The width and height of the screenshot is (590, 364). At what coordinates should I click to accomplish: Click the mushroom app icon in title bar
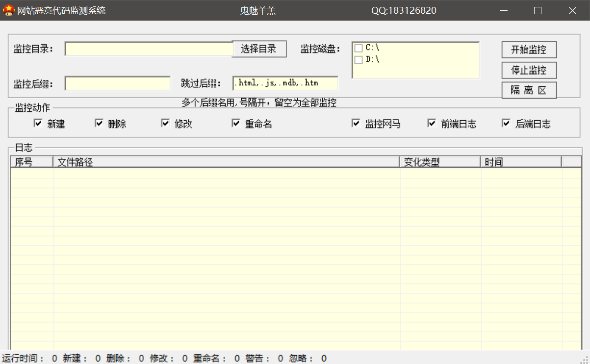tap(8, 10)
